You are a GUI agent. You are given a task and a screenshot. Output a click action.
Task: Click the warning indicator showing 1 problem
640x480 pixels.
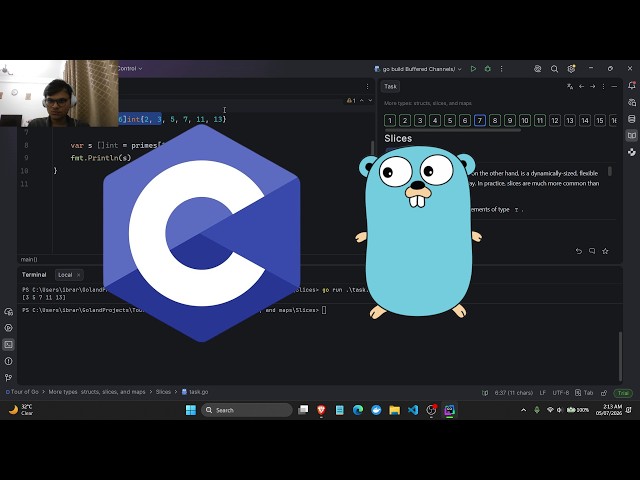click(351, 100)
